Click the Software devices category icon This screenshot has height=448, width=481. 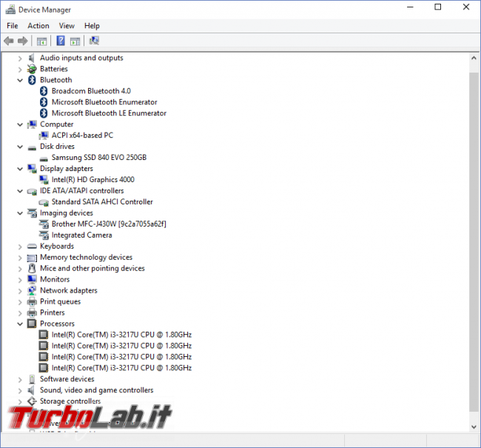pyautogui.click(x=32, y=379)
